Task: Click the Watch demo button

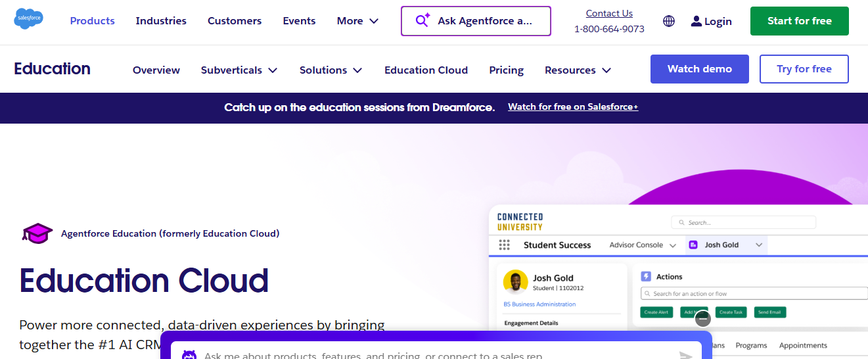Action: [x=699, y=69]
